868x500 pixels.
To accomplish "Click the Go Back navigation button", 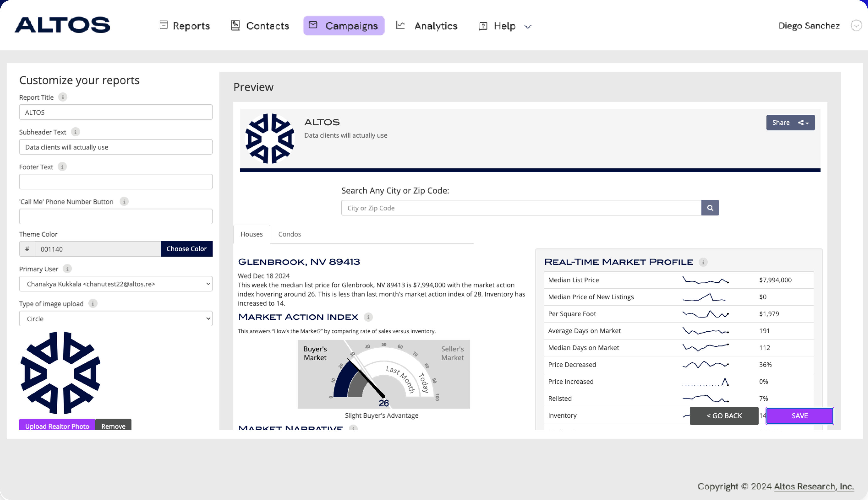I will [724, 415].
